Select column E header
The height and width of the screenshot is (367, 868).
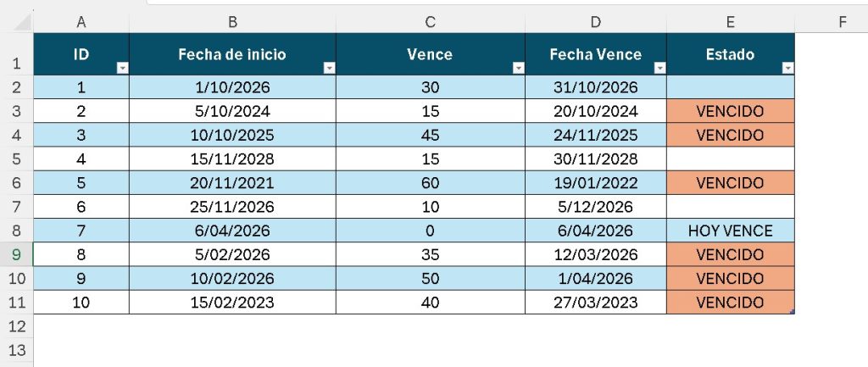tap(730, 22)
